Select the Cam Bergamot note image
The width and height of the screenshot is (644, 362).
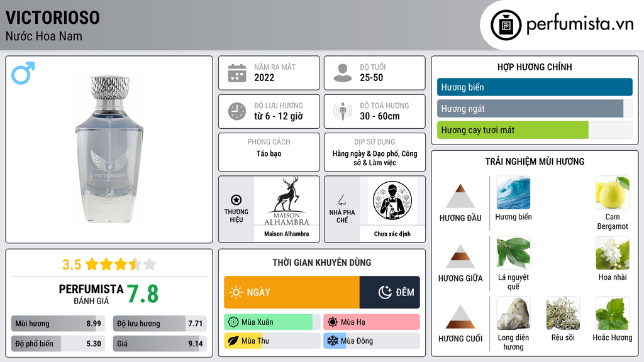pos(613,193)
